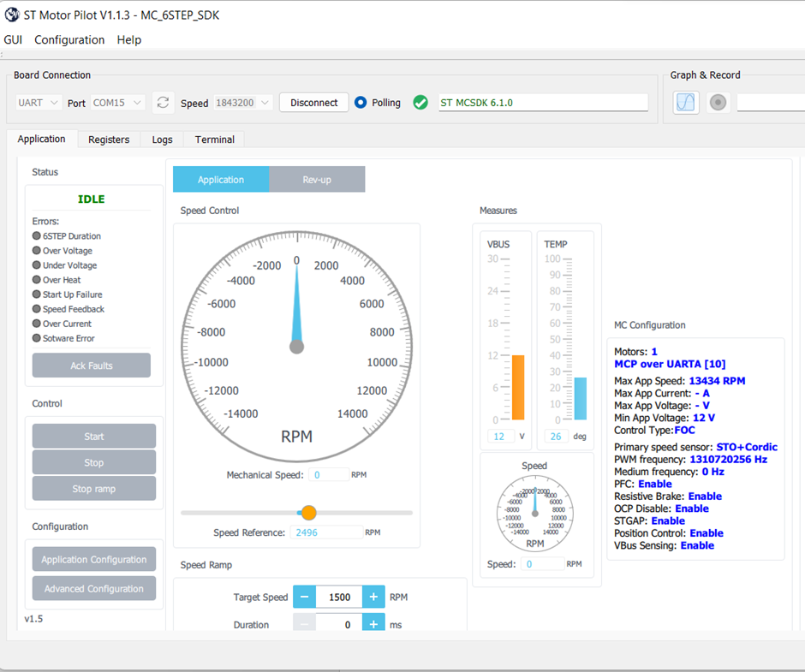
Task: Click the 13434 RPM max speed value
Action: click(717, 381)
